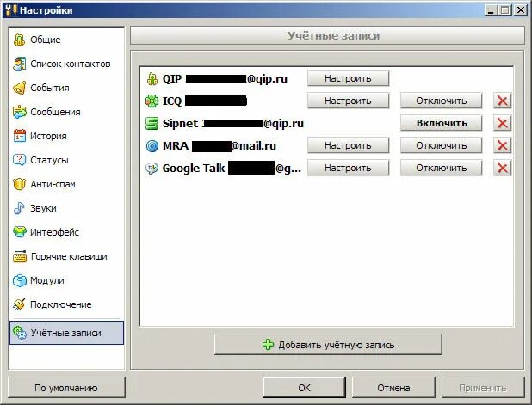Reset settings with По умолчанию
The image size is (532, 405).
(66, 388)
